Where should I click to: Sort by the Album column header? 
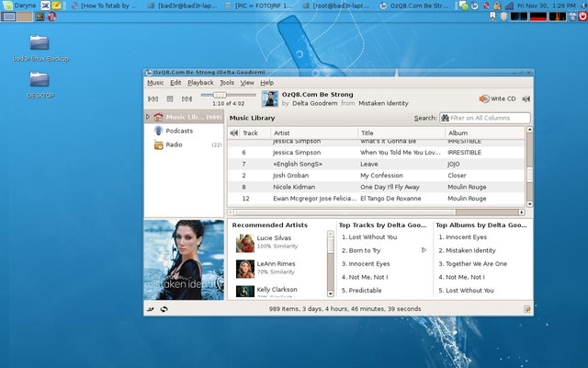(x=484, y=132)
